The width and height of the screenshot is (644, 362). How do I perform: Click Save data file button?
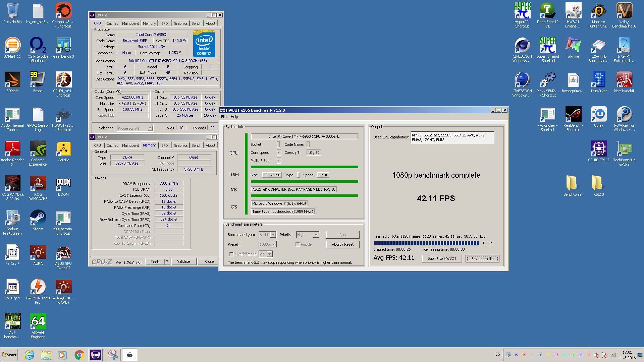pyautogui.click(x=482, y=259)
